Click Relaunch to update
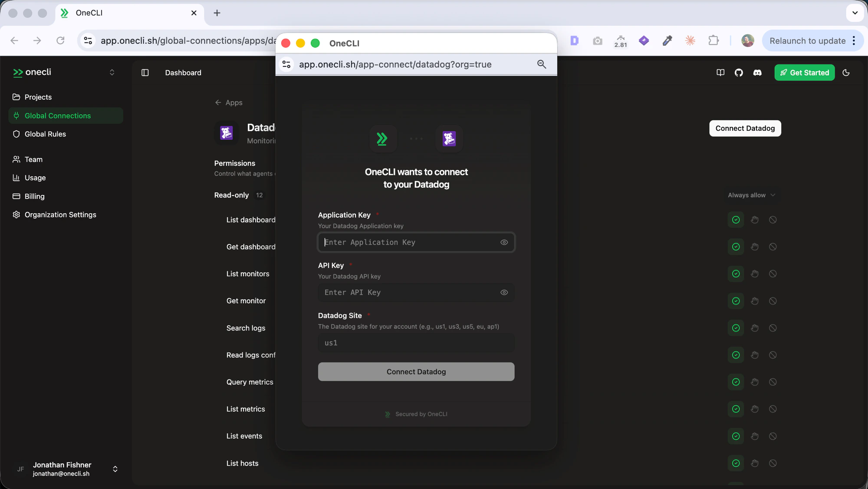Image resolution: width=868 pixels, height=489 pixels. point(807,40)
